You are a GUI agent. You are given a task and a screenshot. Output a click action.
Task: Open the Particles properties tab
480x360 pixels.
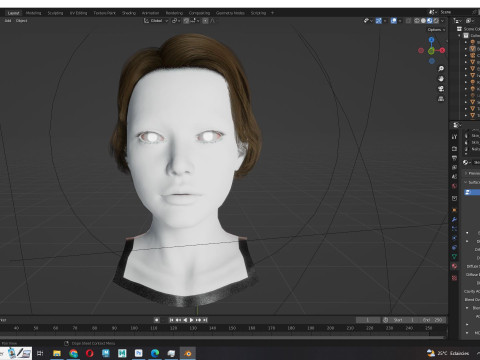pos(454,229)
